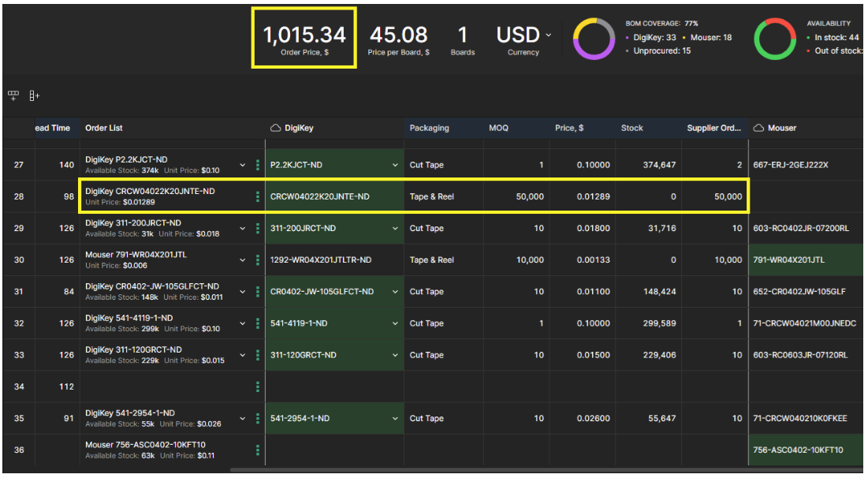Open row 28 three-dot options menu
The height and width of the screenshot is (478, 868).
pyautogui.click(x=257, y=196)
